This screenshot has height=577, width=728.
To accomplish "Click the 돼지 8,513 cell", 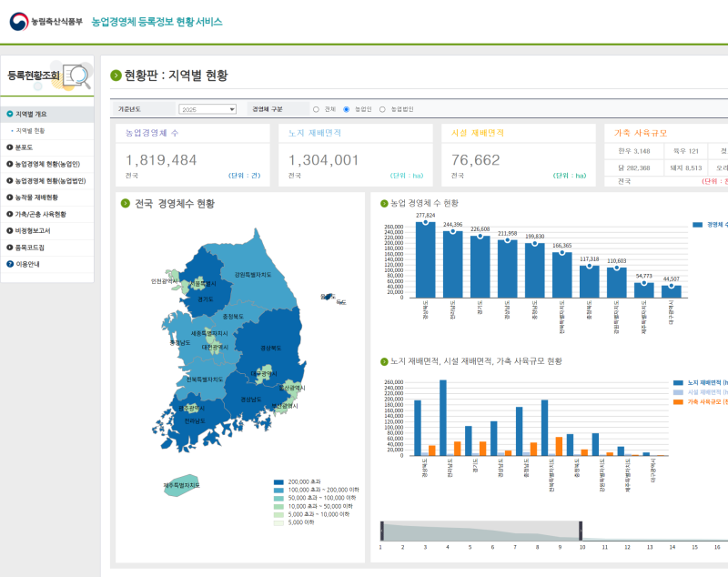I will click(686, 168).
